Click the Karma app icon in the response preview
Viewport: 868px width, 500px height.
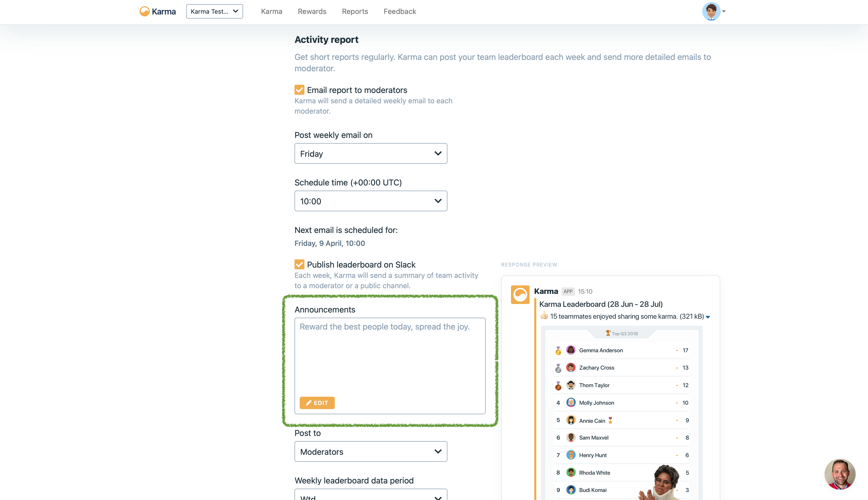tap(520, 295)
